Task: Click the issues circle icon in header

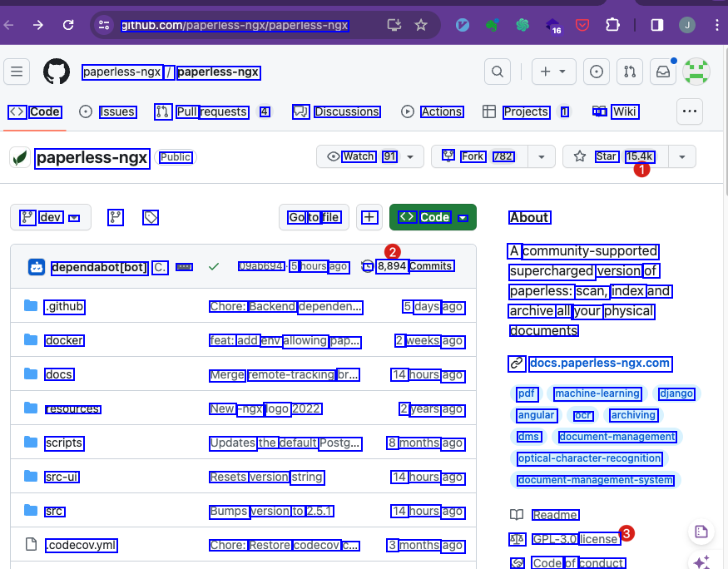Action: pos(596,72)
